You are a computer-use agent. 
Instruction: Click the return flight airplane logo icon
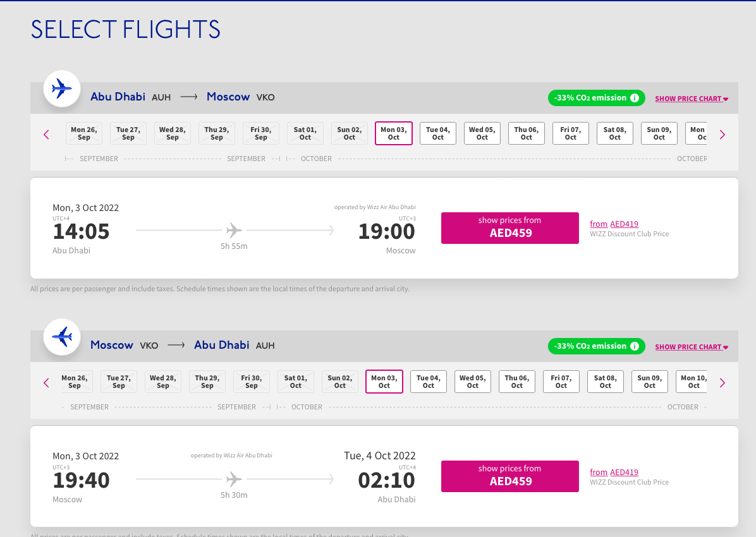click(x=61, y=337)
